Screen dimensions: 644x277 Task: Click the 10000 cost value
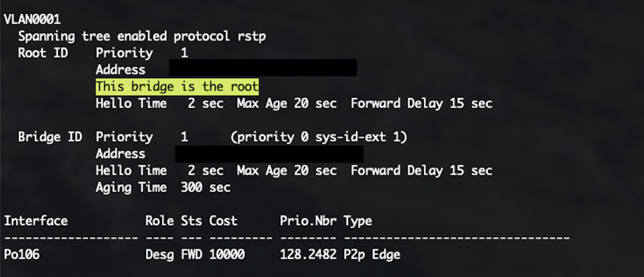[x=227, y=255]
